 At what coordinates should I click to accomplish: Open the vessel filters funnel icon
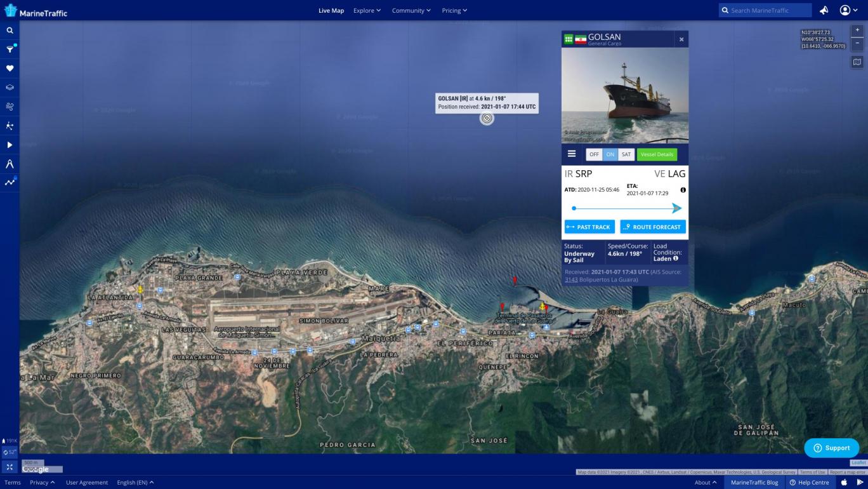point(10,50)
